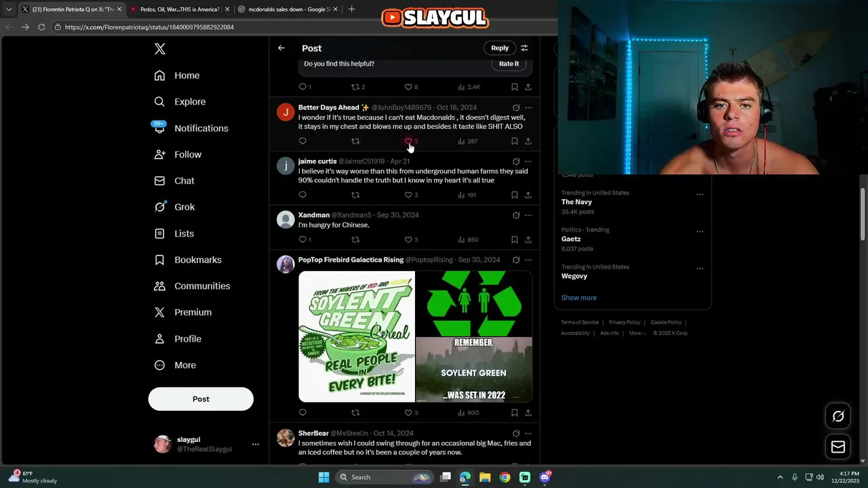Repost Xandman's reply

click(x=355, y=239)
